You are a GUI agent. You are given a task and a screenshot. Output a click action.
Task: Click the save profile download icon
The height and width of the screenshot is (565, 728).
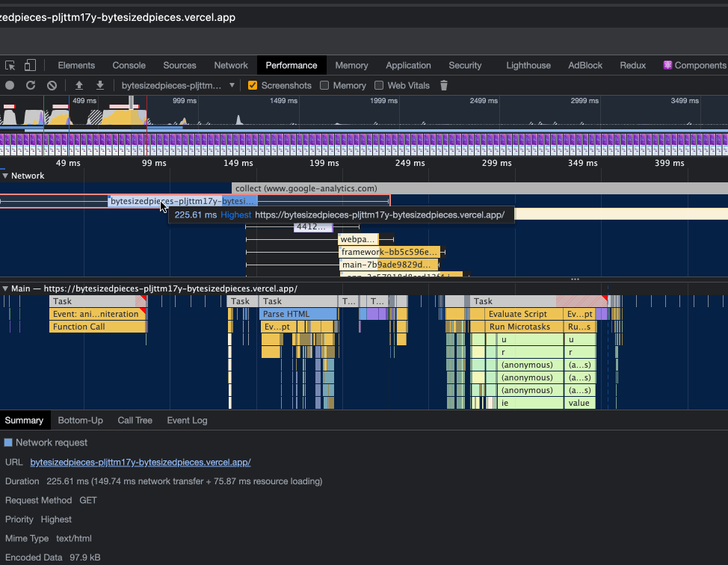(98, 85)
